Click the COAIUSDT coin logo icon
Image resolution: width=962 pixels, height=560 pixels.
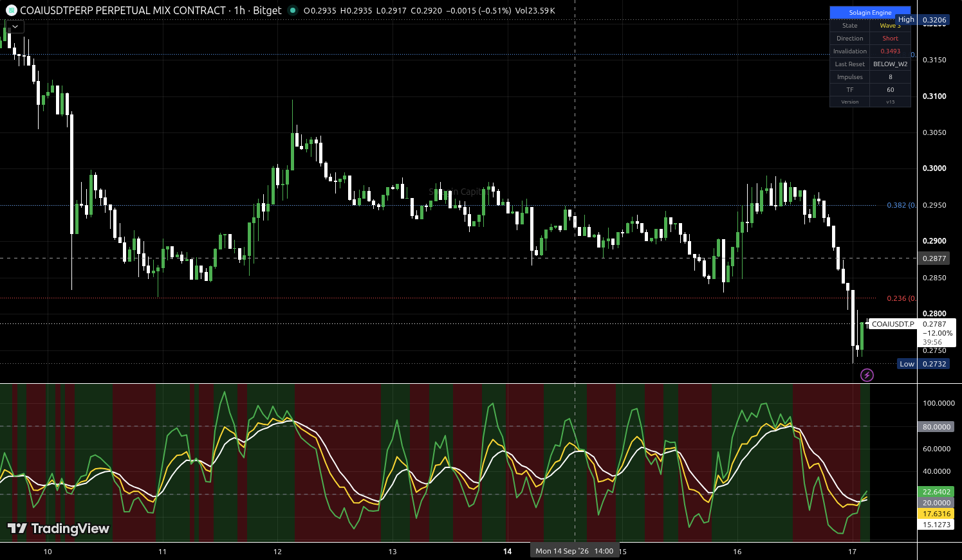pos(11,10)
